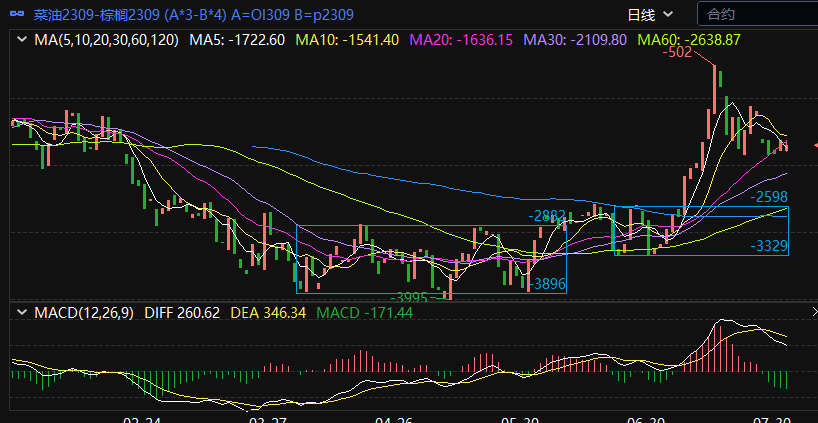The height and width of the screenshot is (423, 818).
Task: Select the -3329 rectangle annotation label
Action: pos(768,246)
